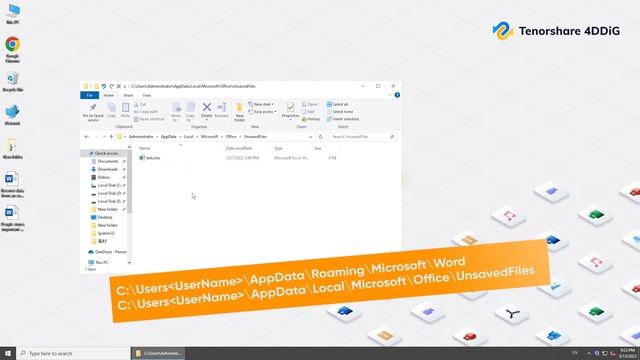Viewport: 640px width, 360px height.
Task: Click Copy path in the ribbon
Action: [x=146, y=111]
